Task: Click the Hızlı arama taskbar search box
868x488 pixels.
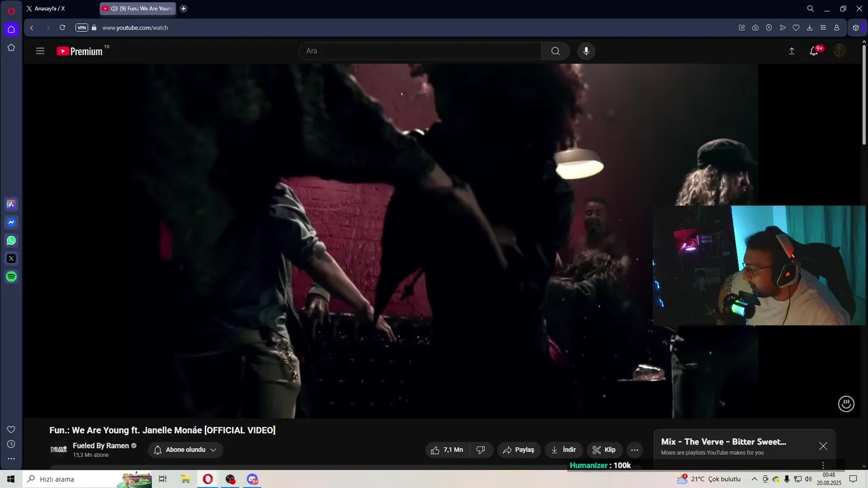Action: (87, 479)
